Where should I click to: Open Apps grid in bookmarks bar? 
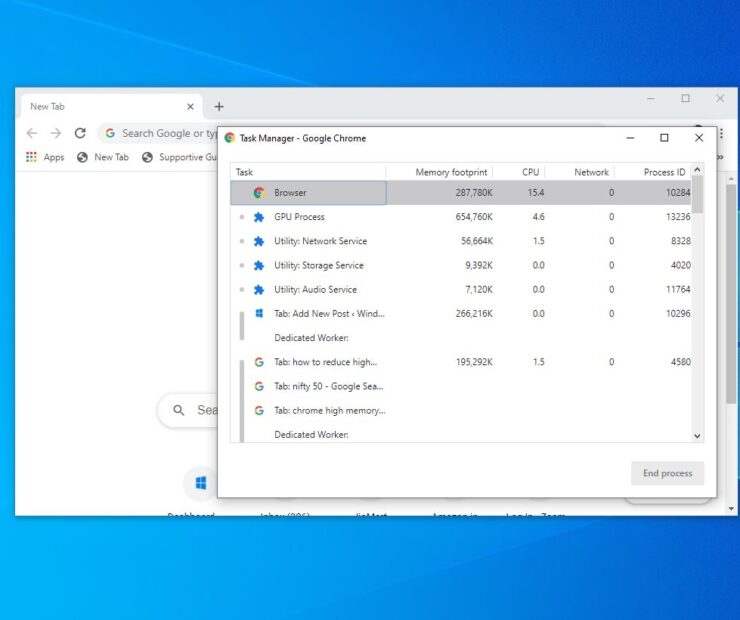tap(31, 157)
